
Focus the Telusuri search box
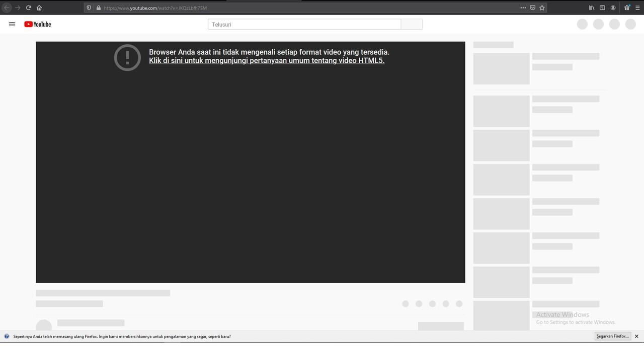(304, 24)
